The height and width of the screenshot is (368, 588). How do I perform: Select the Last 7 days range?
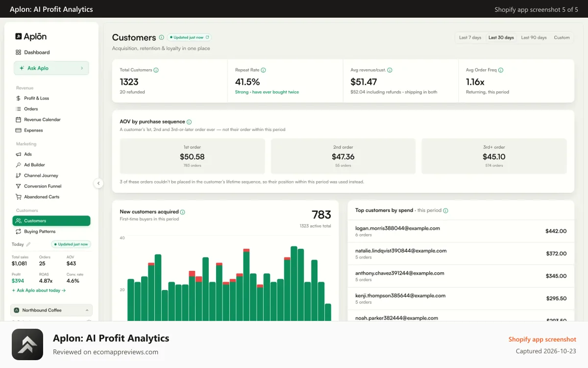click(470, 38)
